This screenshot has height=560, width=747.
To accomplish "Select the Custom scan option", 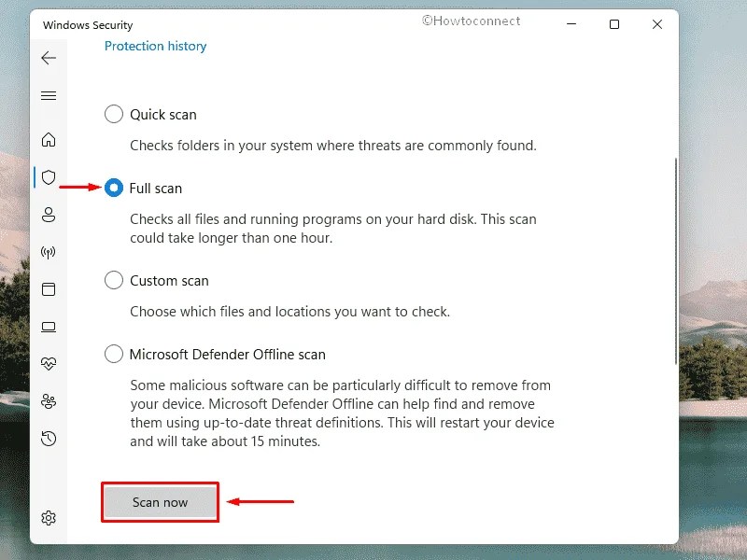I will click(113, 279).
